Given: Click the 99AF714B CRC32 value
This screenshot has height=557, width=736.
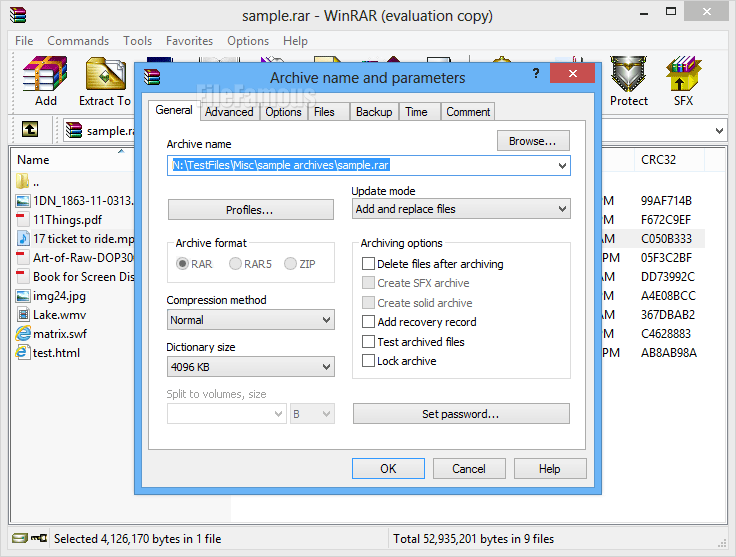Looking at the screenshot, I should click(667, 201).
